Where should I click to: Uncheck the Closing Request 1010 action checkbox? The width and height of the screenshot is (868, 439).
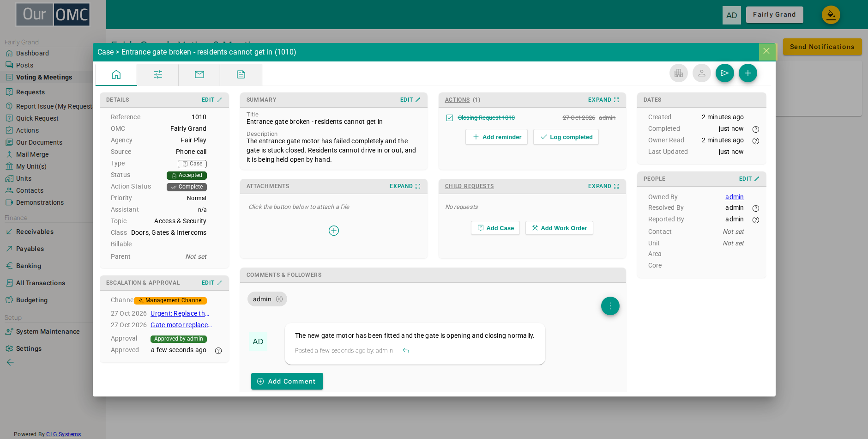[x=450, y=118]
